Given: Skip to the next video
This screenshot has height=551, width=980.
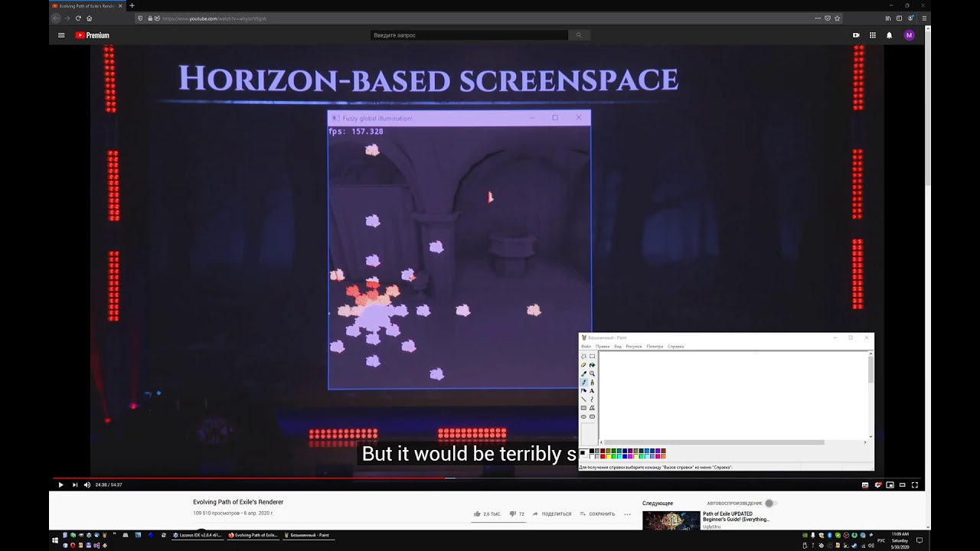Looking at the screenshot, I should pyautogui.click(x=74, y=484).
